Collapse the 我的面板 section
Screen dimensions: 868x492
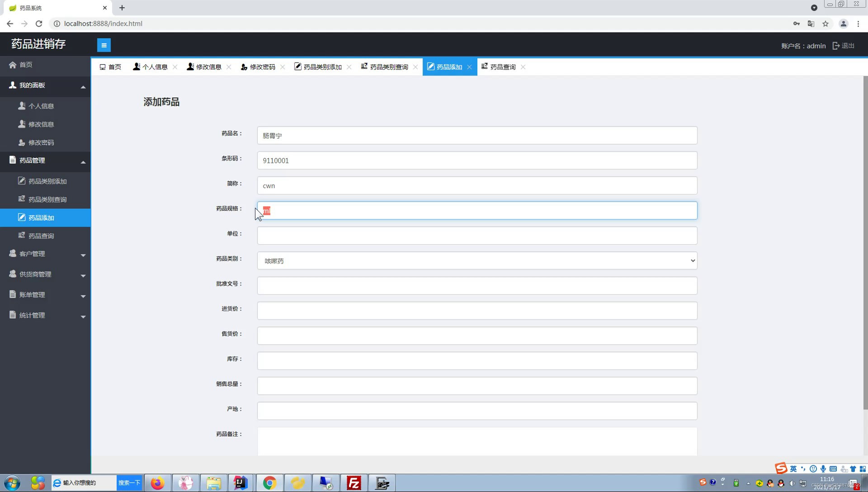45,85
